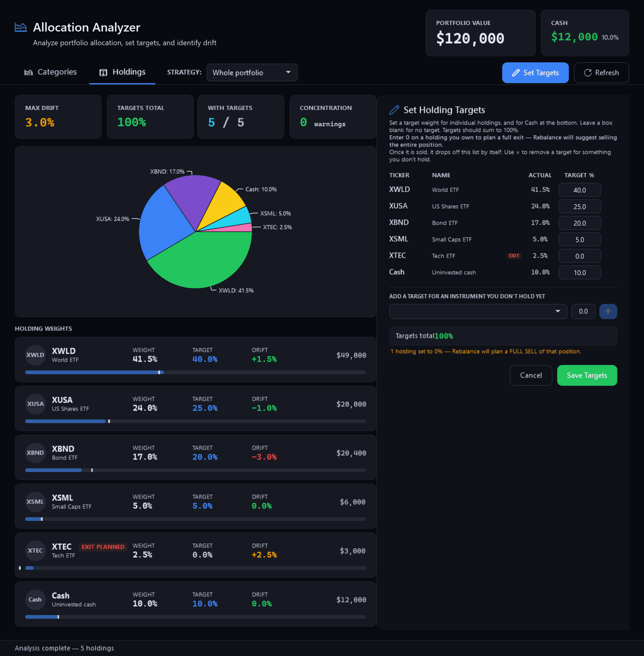Focus the XTEC target percent field

(580, 256)
